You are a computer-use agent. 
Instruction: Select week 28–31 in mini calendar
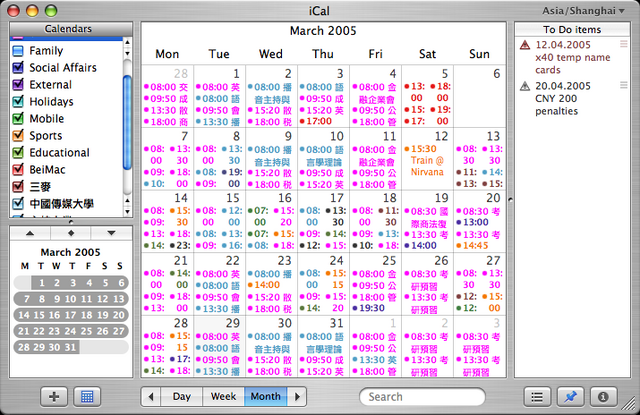tap(47, 347)
